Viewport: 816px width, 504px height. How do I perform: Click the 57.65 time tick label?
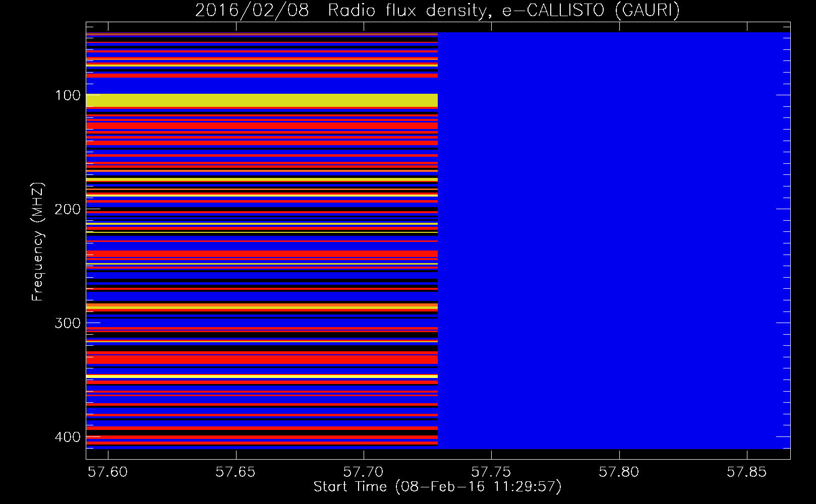[236, 472]
